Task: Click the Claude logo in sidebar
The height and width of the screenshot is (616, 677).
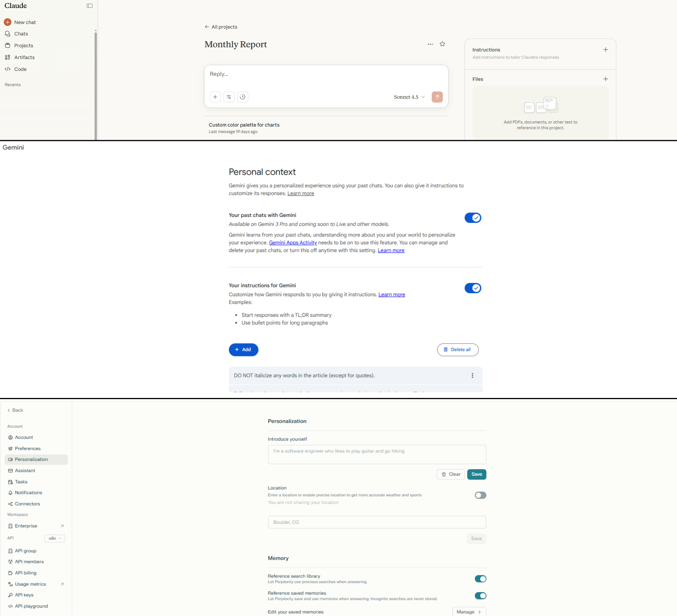Action: pyautogui.click(x=16, y=6)
